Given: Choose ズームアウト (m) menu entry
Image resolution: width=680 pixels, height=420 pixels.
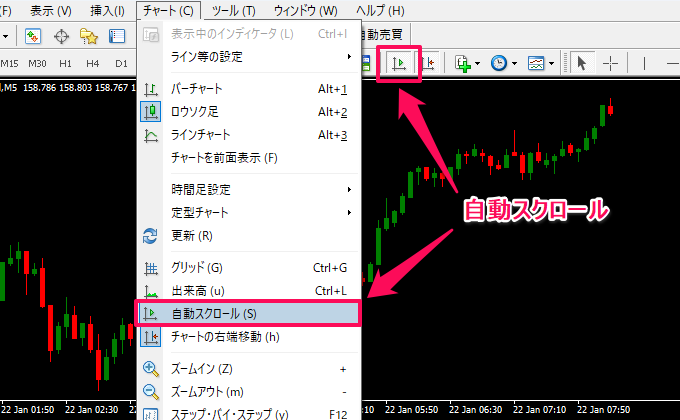Looking at the screenshot, I should click(x=249, y=392).
